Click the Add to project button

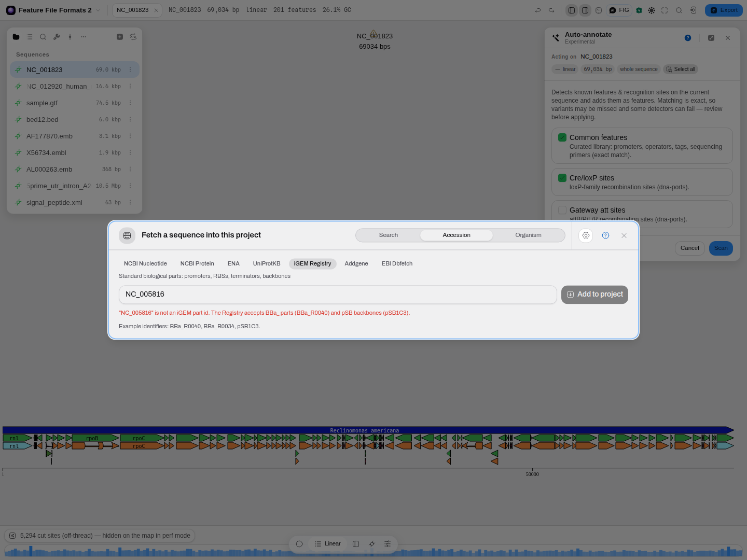[x=594, y=295]
